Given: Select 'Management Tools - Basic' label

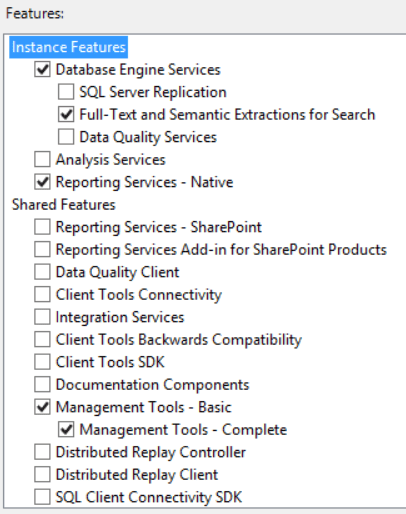Looking at the screenshot, I should click(144, 407).
